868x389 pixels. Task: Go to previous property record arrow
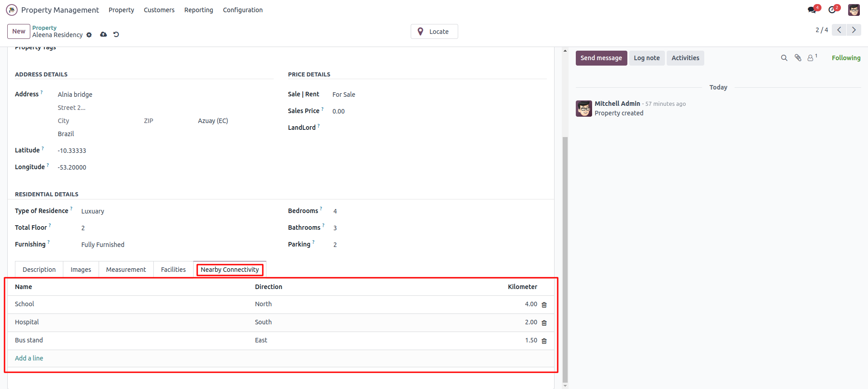[x=839, y=30]
